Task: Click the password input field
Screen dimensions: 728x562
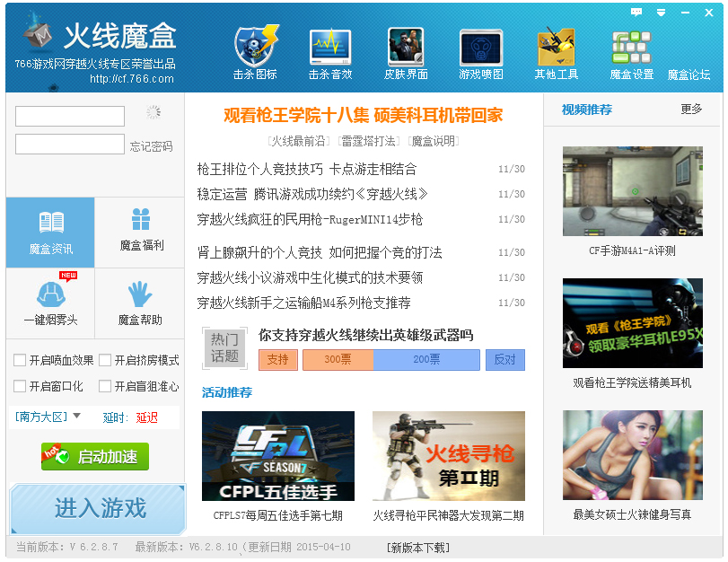Action: [x=70, y=144]
